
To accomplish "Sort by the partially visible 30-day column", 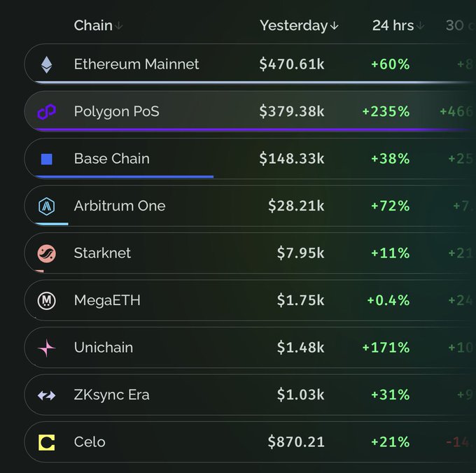I will (x=456, y=25).
